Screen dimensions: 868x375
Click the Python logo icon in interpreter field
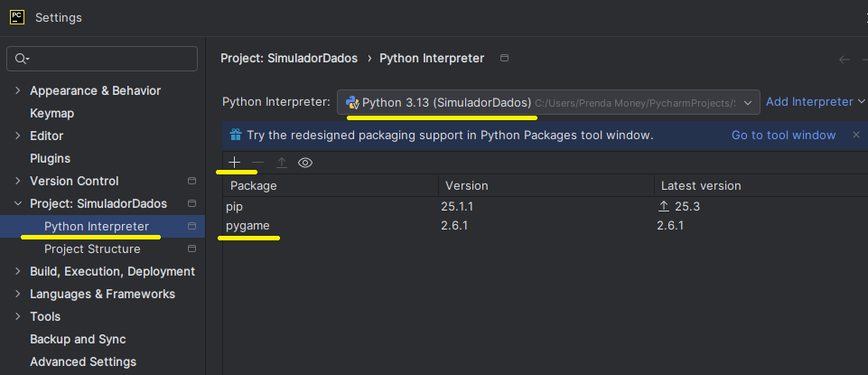(352, 102)
